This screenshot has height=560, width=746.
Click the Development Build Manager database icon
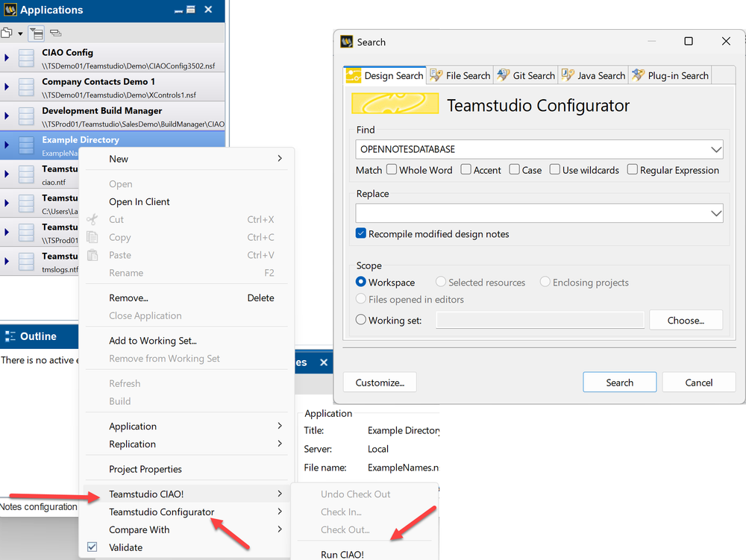click(x=26, y=116)
